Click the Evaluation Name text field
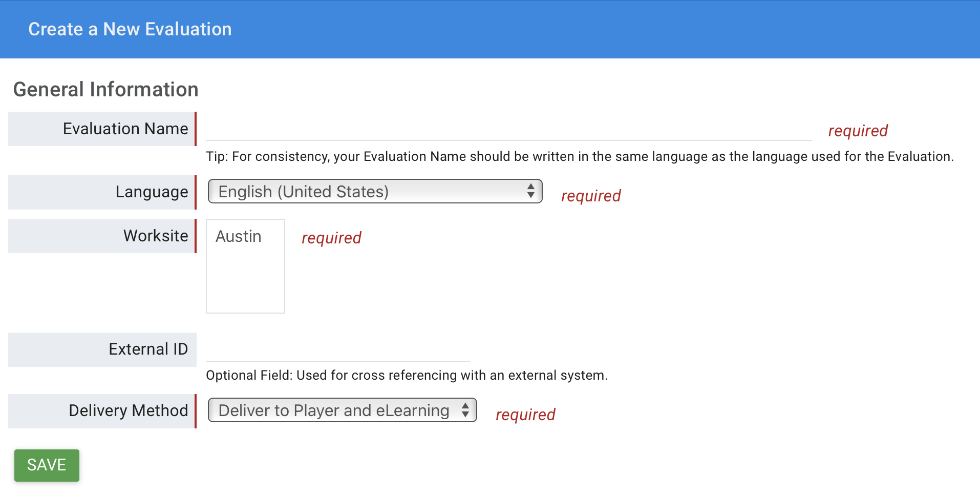 point(508,129)
